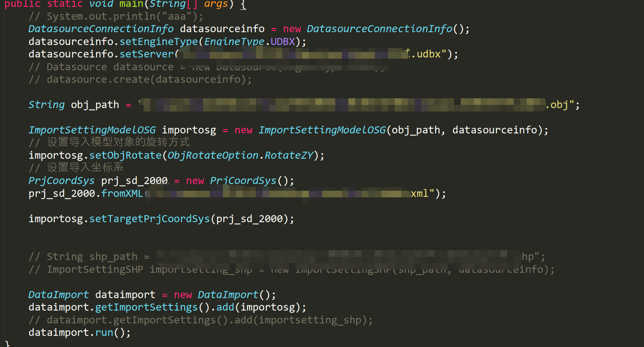This screenshot has width=644, height=347.
Task: Click the commented datasource.create line
Action: 140,80
